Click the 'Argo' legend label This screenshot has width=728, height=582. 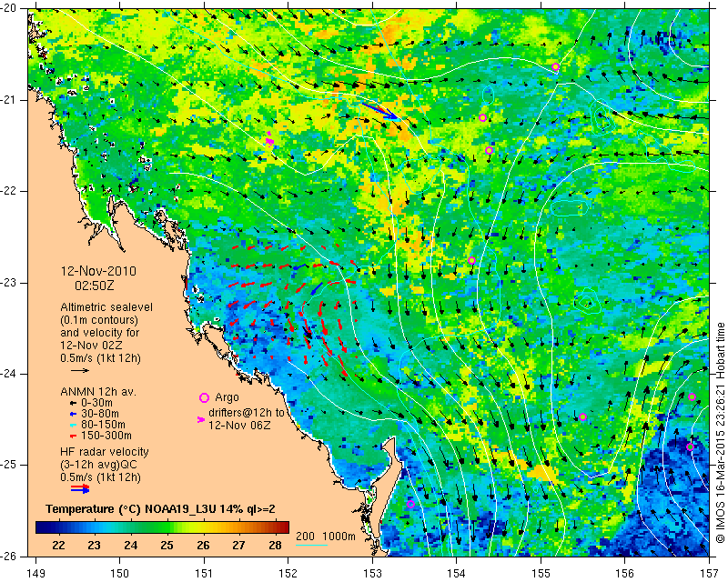pyautogui.click(x=227, y=397)
